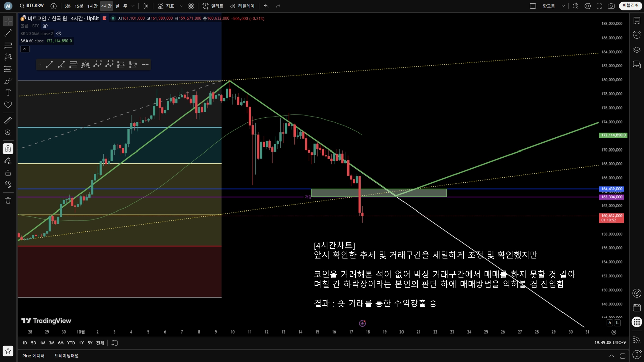Collapse the indicator legend with chevron
Screen dimensions: 644x362
pyautogui.click(x=25, y=49)
